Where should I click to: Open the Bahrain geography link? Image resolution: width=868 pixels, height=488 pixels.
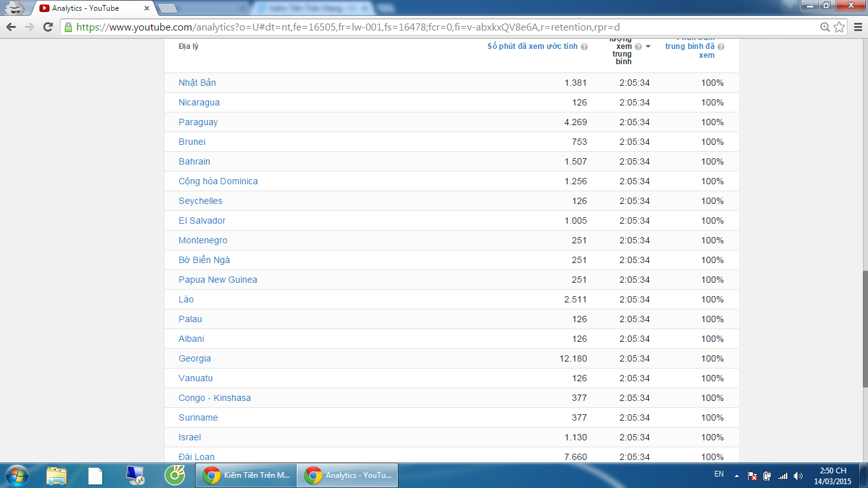pos(194,161)
